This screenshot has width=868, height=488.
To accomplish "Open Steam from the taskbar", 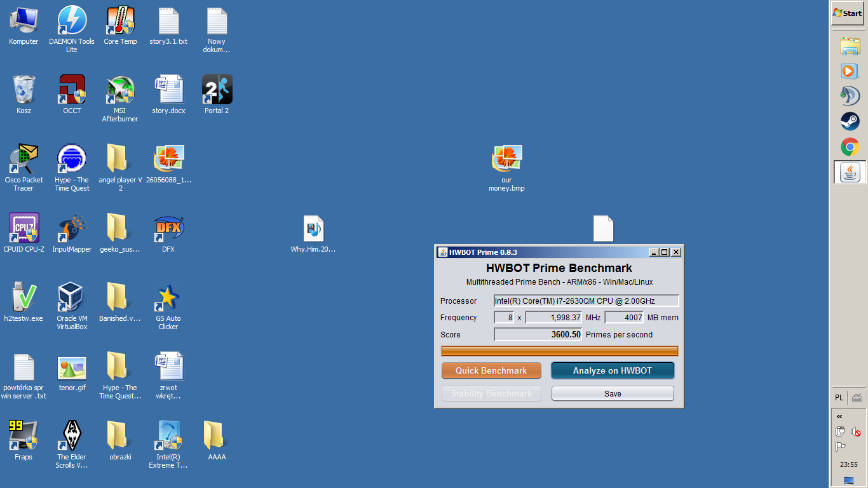I will pyautogui.click(x=850, y=121).
